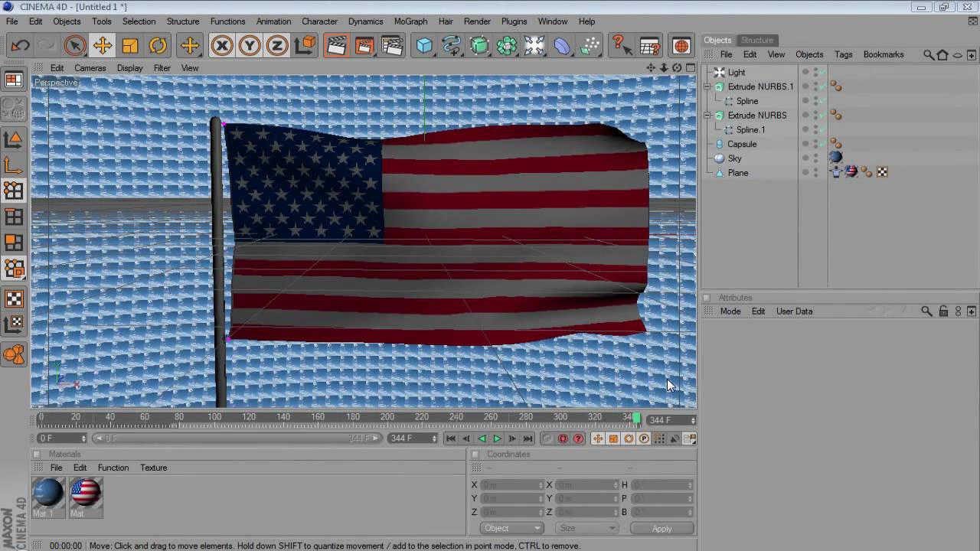Open the Object Manager Tags menu
Viewport: 980px width, 551px height.
coord(844,54)
